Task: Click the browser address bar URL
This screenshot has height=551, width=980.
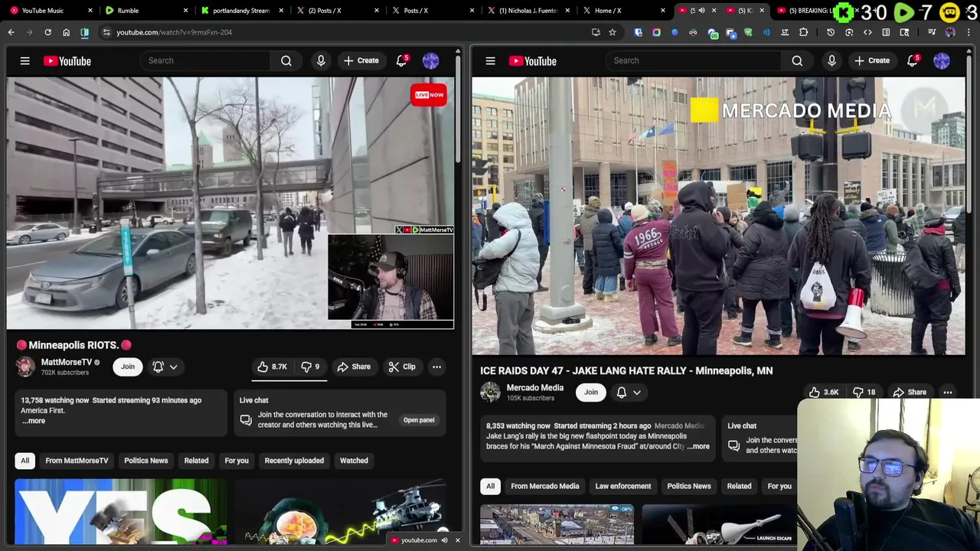Action: click(174, 32)
